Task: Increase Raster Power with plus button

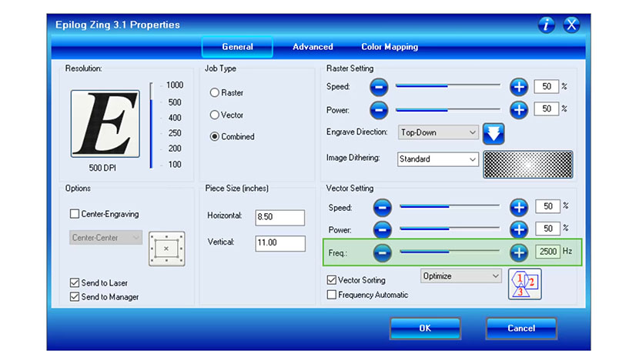Action: click(x=519, y=109)
